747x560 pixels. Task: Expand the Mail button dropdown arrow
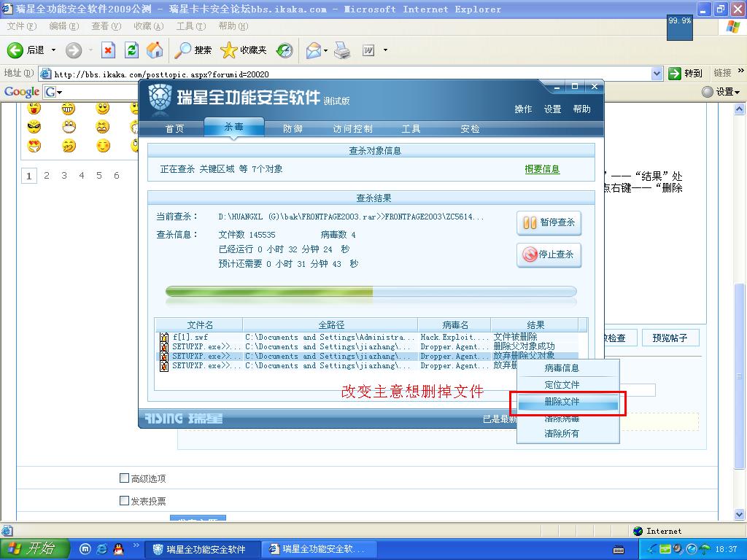point(326,50)
